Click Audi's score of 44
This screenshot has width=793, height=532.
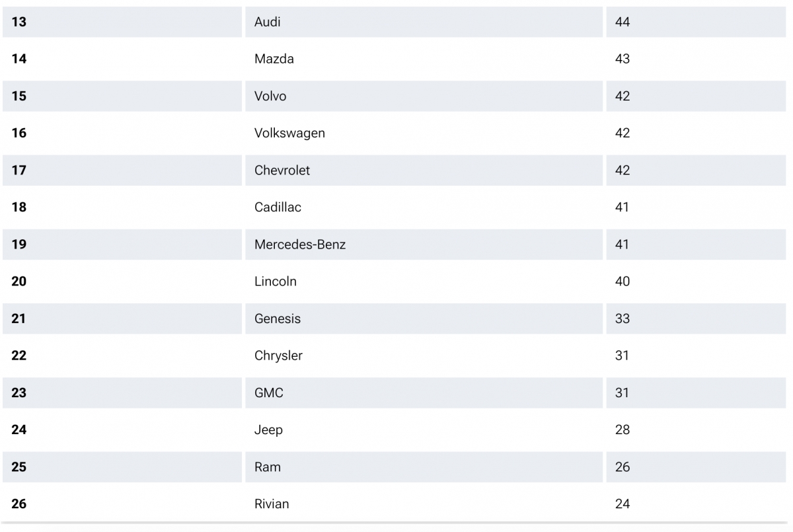[x=623, y=22]
